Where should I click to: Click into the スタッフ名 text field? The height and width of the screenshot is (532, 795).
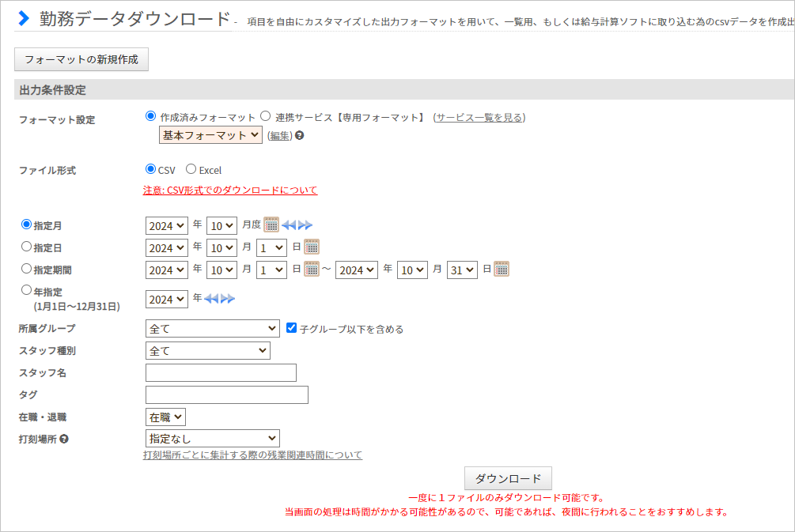(221, 372)
